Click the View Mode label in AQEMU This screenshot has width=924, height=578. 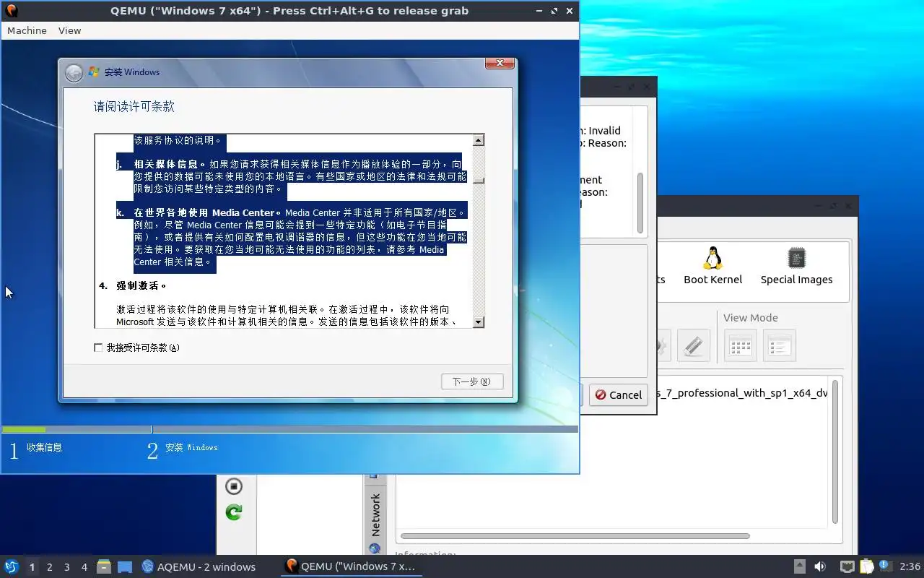click(x=750, y=318)
